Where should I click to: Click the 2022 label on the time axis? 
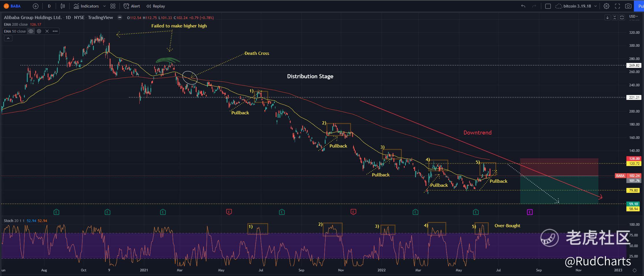click(382, 271)
